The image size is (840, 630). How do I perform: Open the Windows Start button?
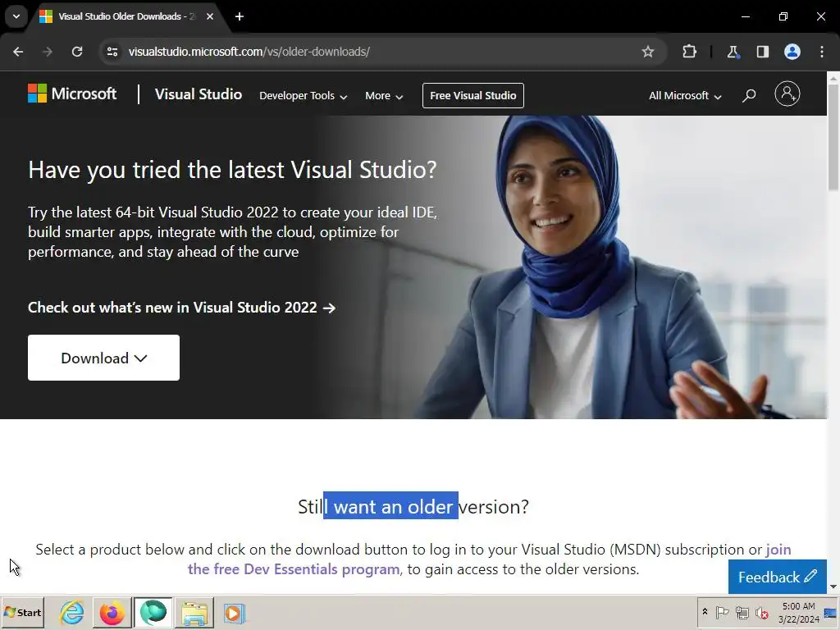pyautogui.click(x=22, y=612)
